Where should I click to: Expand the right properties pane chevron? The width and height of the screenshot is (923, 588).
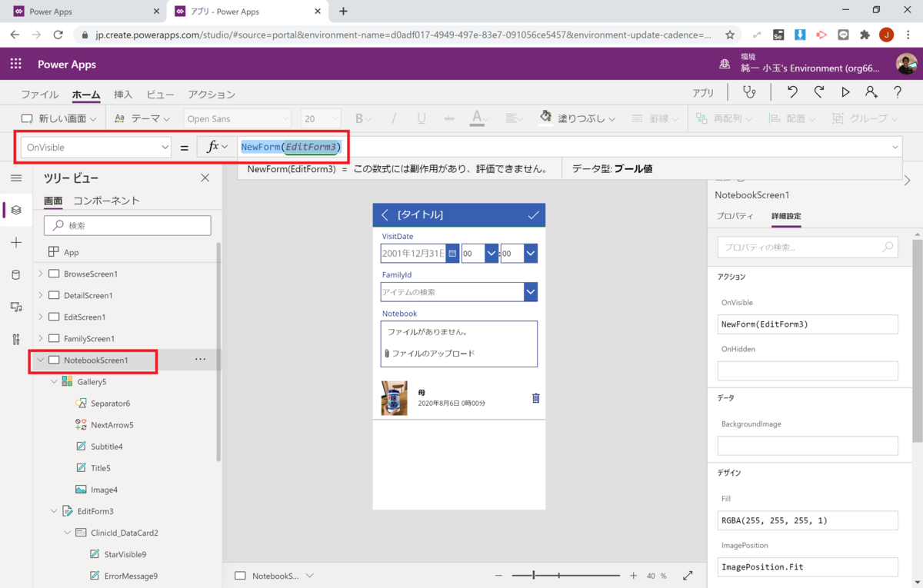tap(908, 181)
